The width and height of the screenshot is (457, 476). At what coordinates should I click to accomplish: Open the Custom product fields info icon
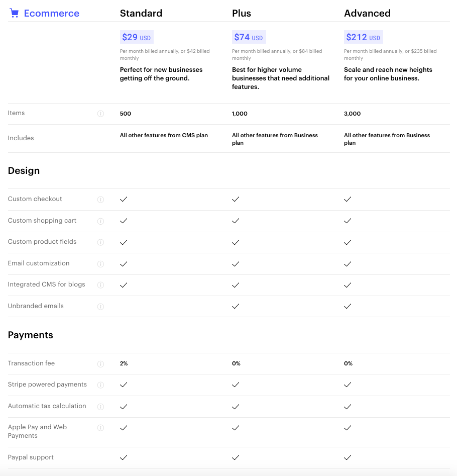tap(100, 242)
